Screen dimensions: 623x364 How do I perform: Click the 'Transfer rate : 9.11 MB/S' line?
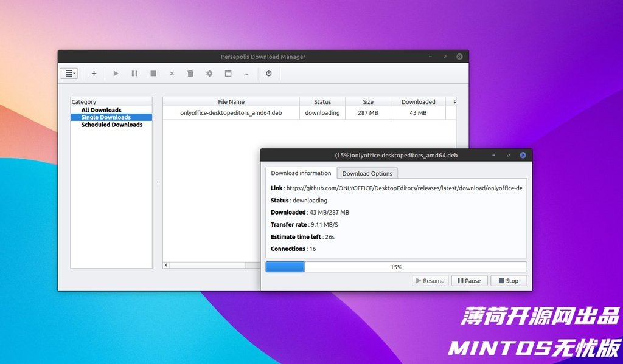pos(304,225)
